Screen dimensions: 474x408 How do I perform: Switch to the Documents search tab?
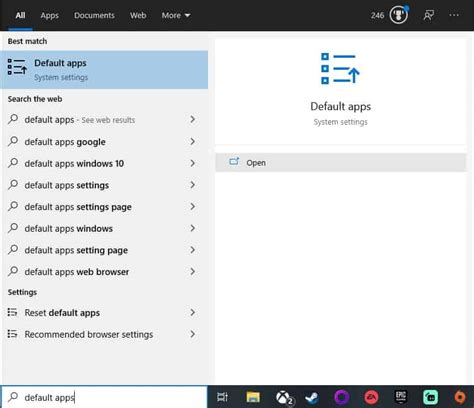pos(94,15)
